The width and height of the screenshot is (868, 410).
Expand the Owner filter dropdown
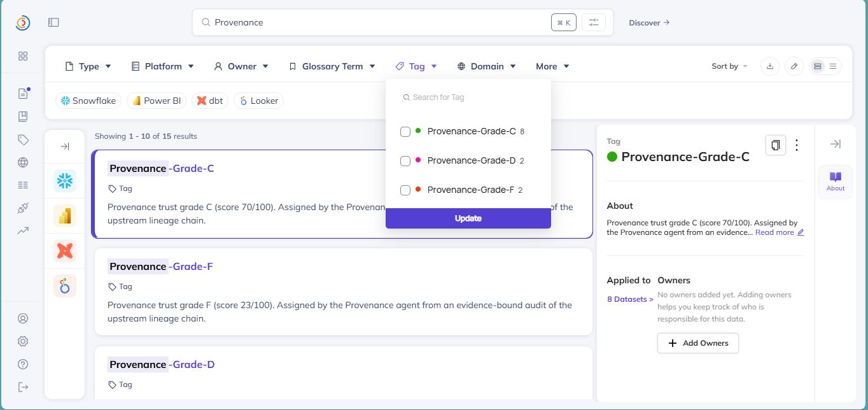241,66
